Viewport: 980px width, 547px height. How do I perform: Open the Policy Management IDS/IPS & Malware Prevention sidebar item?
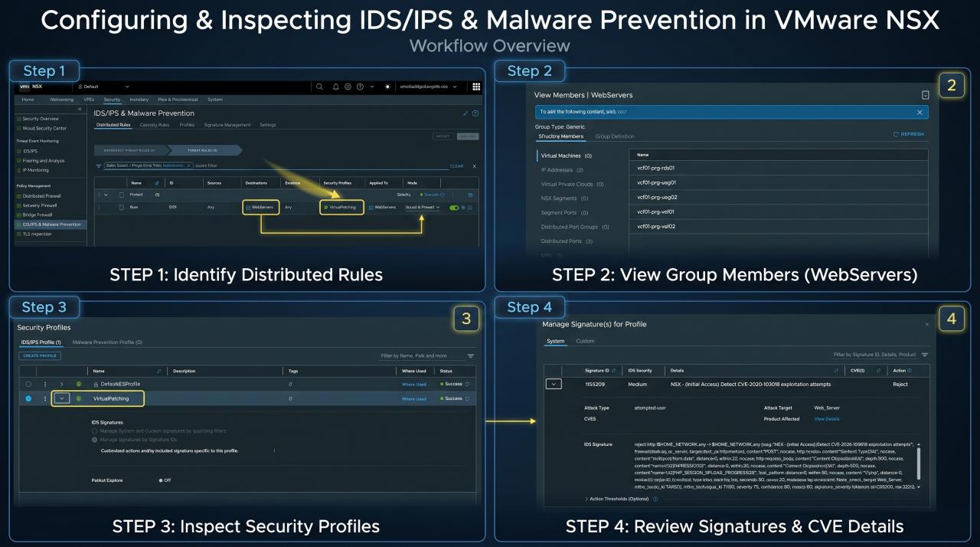click(x=51, y=224)
